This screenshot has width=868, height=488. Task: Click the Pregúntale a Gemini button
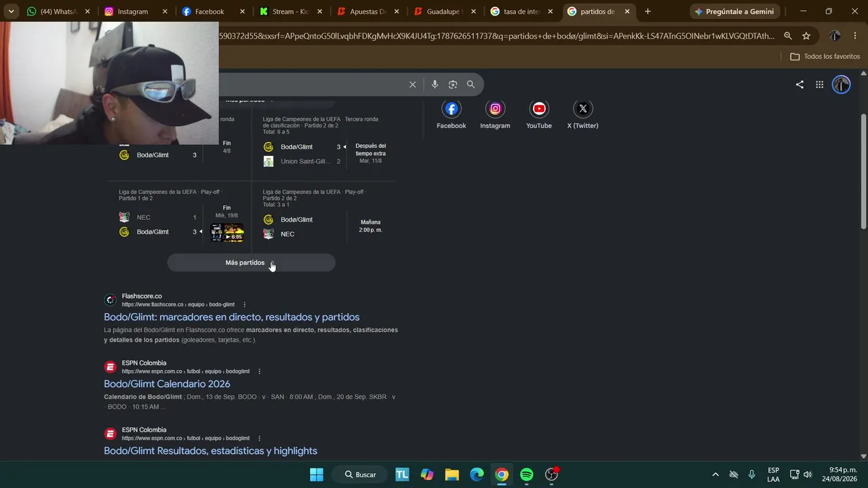point(735,12)
